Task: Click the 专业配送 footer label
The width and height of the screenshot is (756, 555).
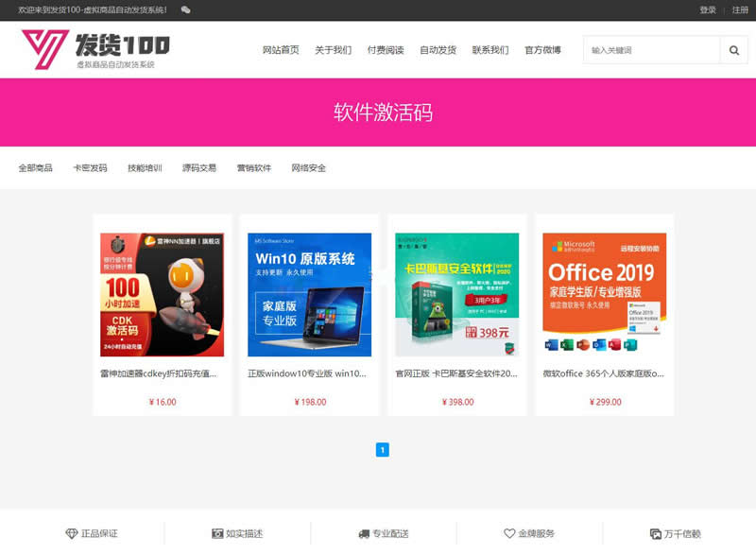Action: [390, 534]
